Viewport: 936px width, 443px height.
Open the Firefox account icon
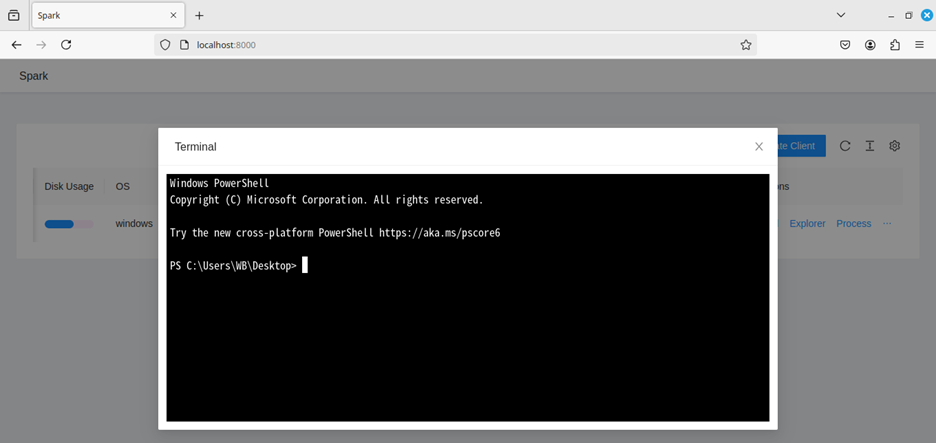coord(870,45)
